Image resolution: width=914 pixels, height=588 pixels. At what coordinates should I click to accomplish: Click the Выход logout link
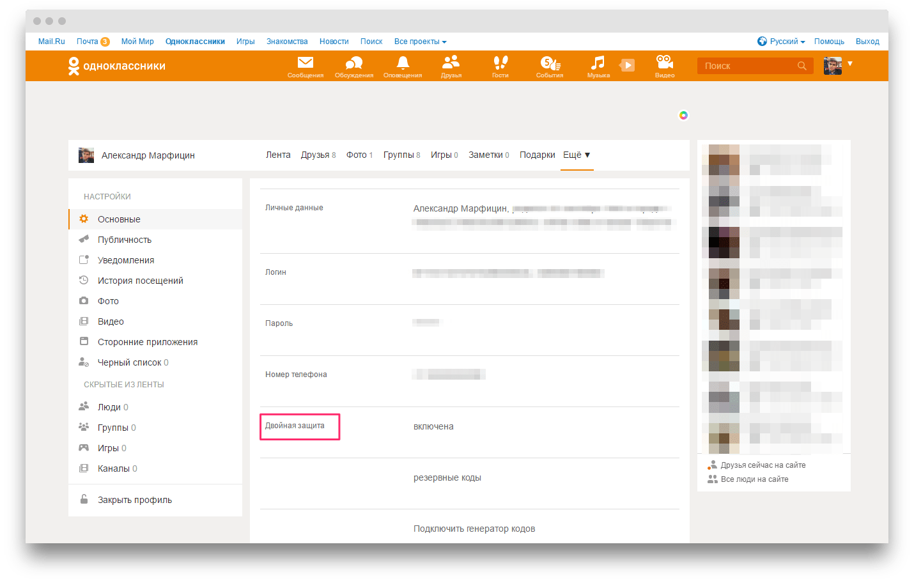click(867, 42)
